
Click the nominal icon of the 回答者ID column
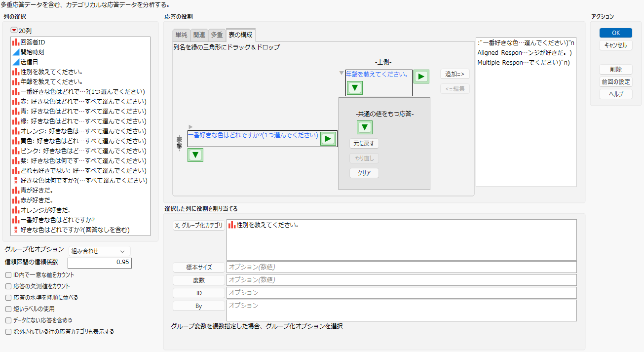pyautogui.click(x=16, y=42)
